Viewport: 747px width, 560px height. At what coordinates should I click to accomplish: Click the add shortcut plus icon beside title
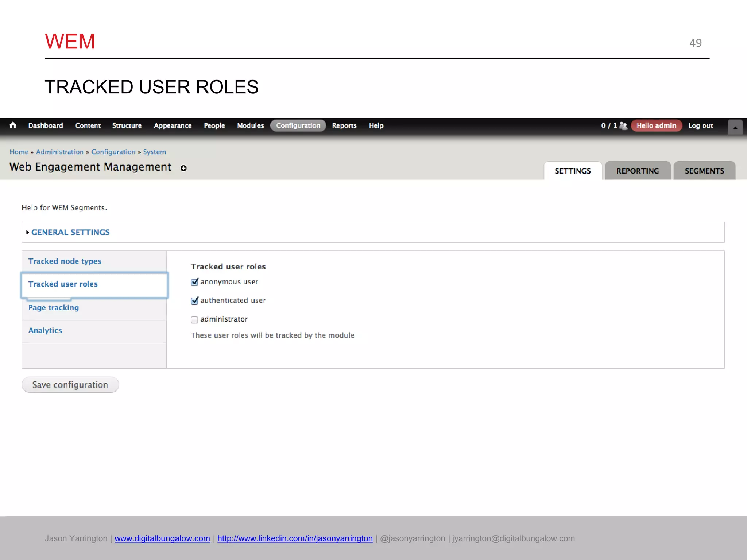click(183, 168)
